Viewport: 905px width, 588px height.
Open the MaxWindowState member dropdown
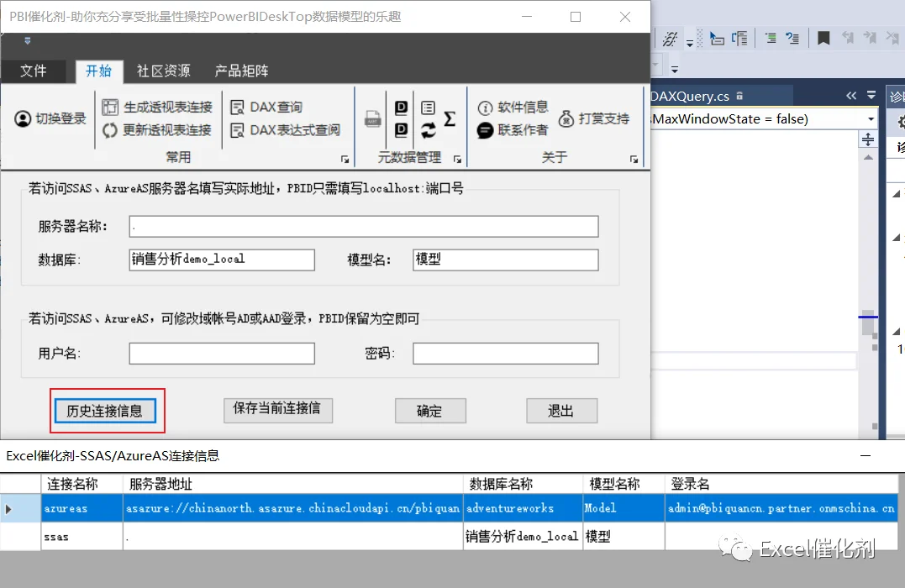(x=871, y=119)
